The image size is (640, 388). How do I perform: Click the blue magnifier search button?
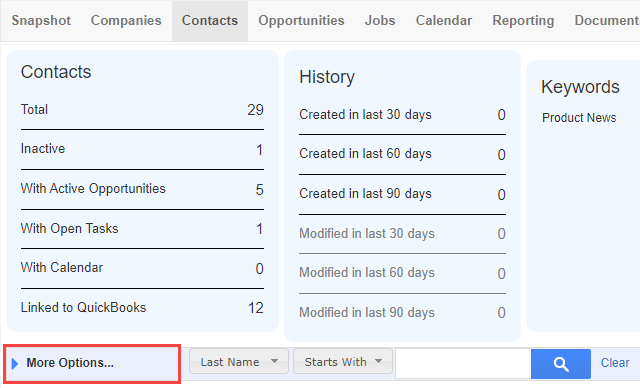(x=560, y=364)
